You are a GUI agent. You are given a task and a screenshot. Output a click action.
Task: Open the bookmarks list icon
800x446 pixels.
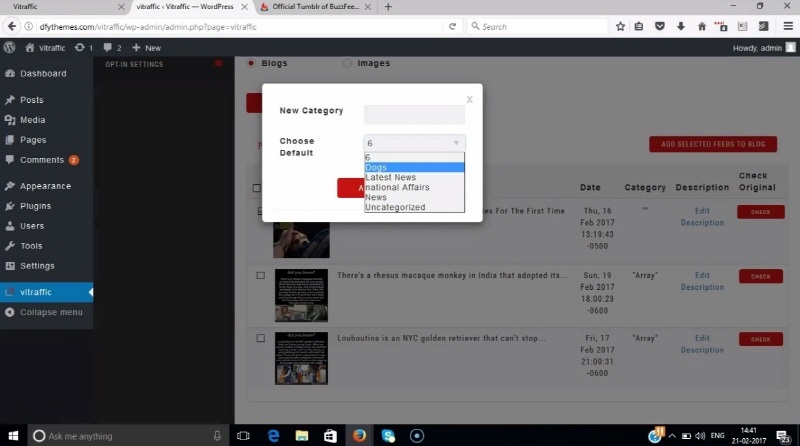pos(639,27)
